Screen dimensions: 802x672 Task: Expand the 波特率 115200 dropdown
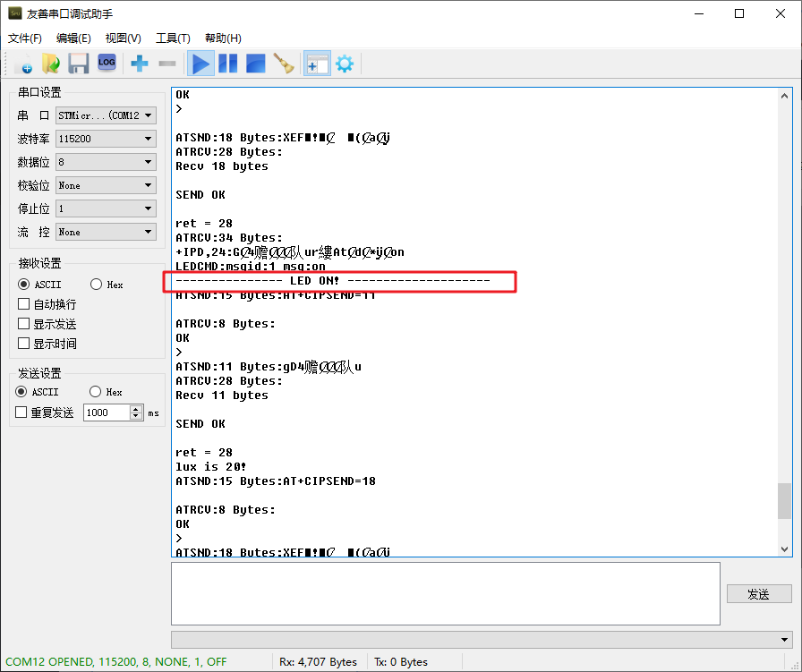point(106,139)
